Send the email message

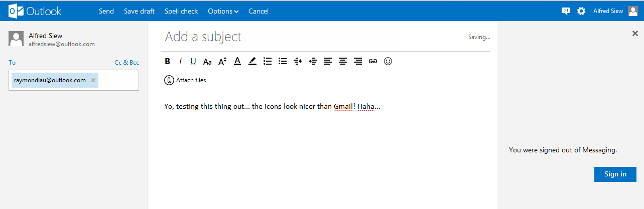(x=106, y=11)
